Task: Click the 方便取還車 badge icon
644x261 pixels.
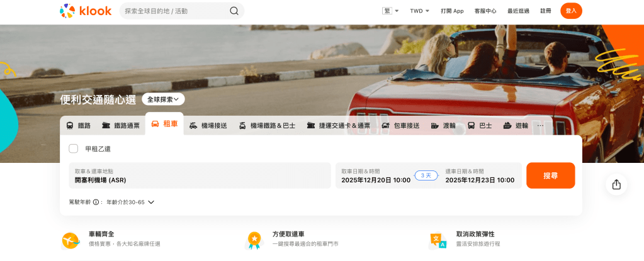Action: 254,240
